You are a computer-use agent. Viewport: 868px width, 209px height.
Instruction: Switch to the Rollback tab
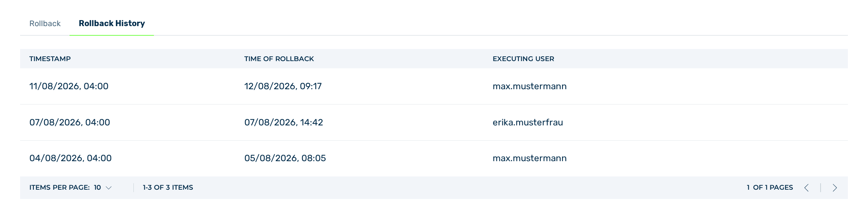[x=45, y=23]
